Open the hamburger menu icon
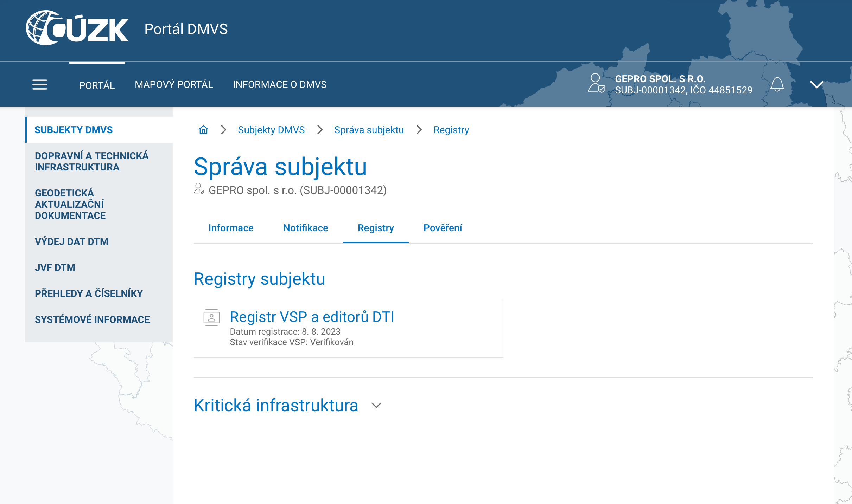 [40, 85]
